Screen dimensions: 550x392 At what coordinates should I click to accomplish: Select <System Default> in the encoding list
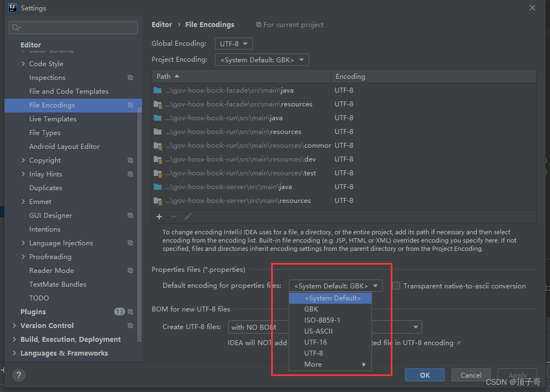(330, 298)
